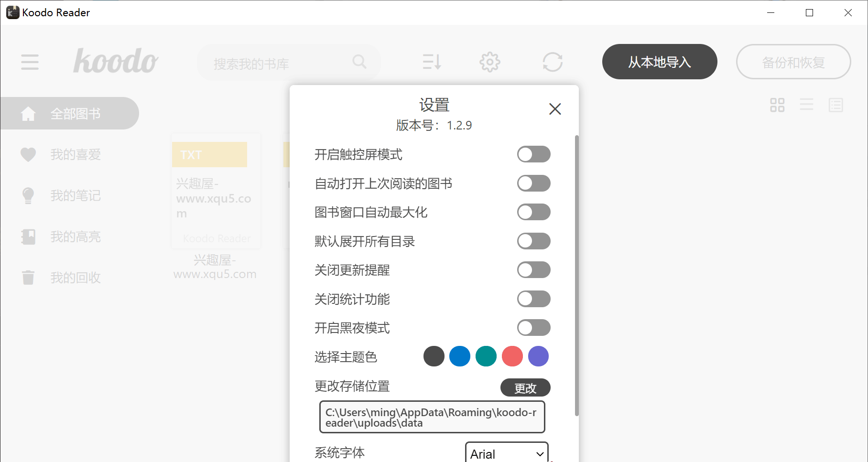868x462 pixels.
Task: Click the 备份和恢复 backup button
Action: click(793, 62)
